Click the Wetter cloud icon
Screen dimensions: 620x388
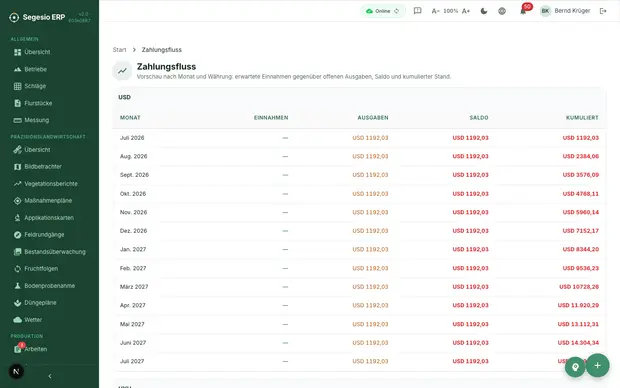tap(17, 320)
